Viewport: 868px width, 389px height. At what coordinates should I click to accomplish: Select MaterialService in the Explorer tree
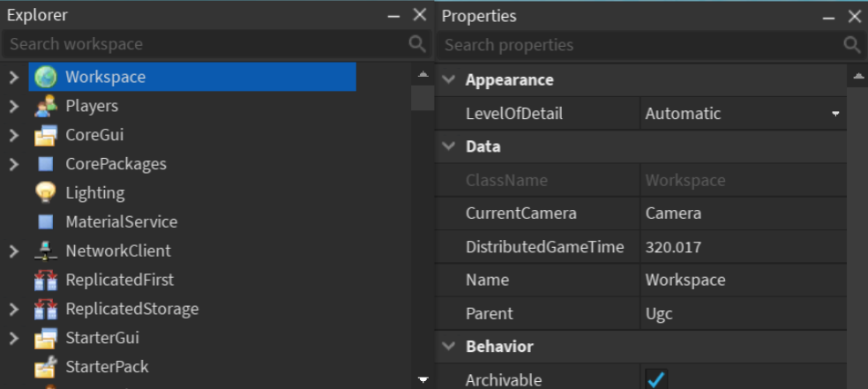[x=121, y=222]
